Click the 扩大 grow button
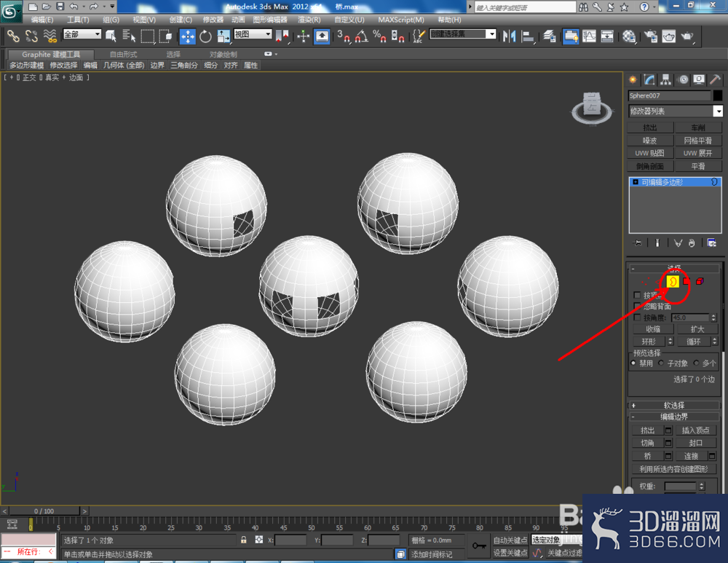 pyautogui.click(x=697, y=329)
